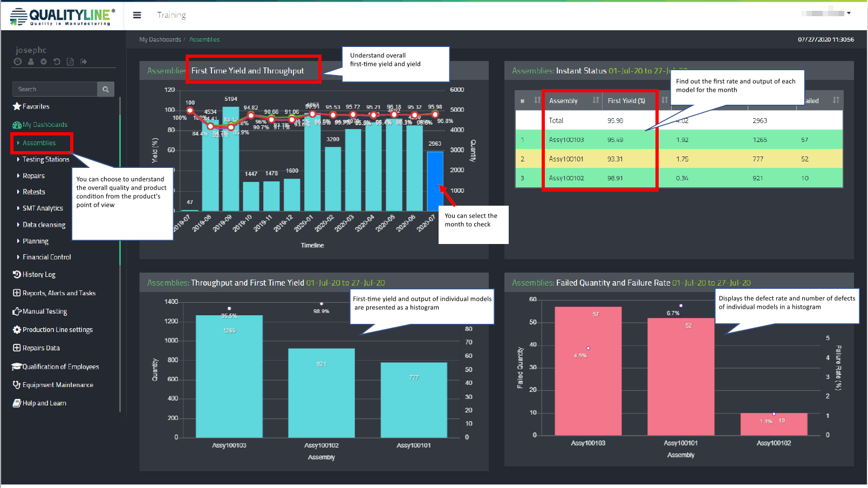The width and height of the screenshot is (868, 488).
Task: Click the sort arrows at the far-right table header
Action: [x=836, y=100]
